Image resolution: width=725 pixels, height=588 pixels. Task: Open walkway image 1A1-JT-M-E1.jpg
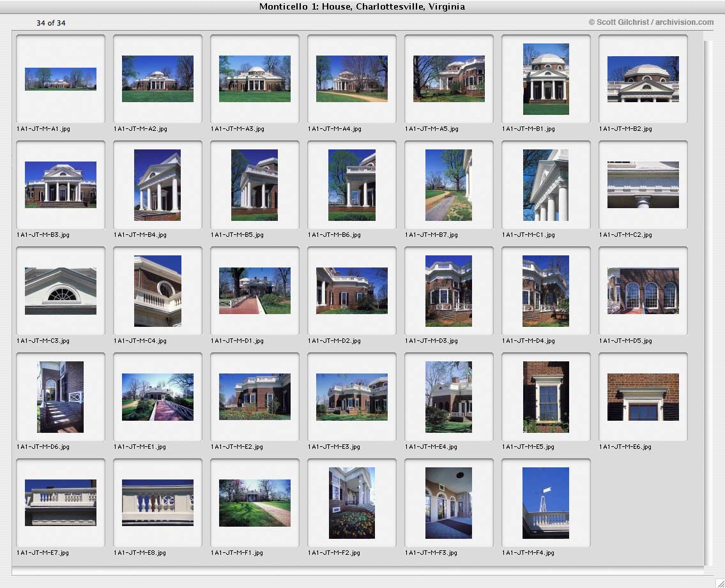158,397
